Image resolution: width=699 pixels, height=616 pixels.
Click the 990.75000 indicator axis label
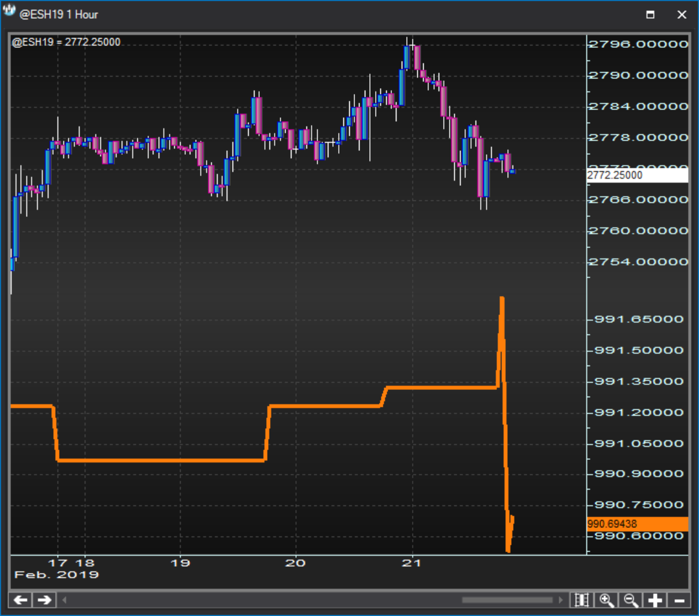pos(639,505)
